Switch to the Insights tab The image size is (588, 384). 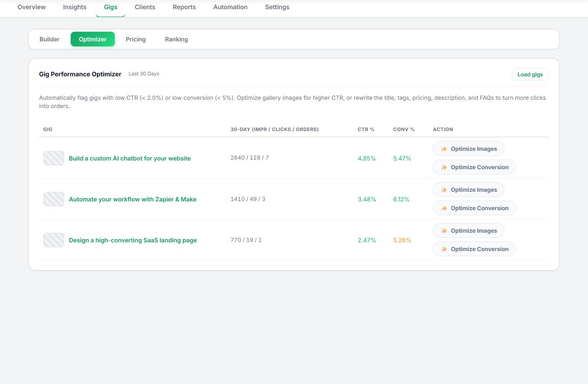74,7
